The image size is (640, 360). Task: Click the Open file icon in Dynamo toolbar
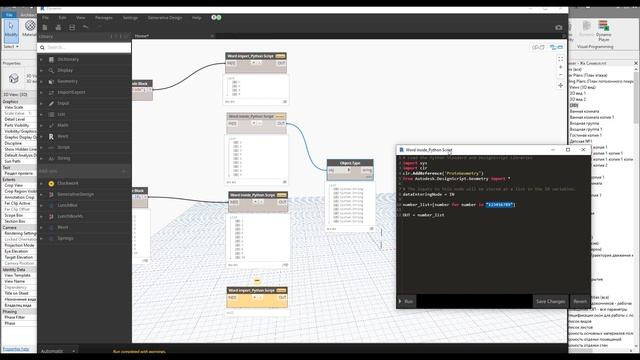[58, 27]
